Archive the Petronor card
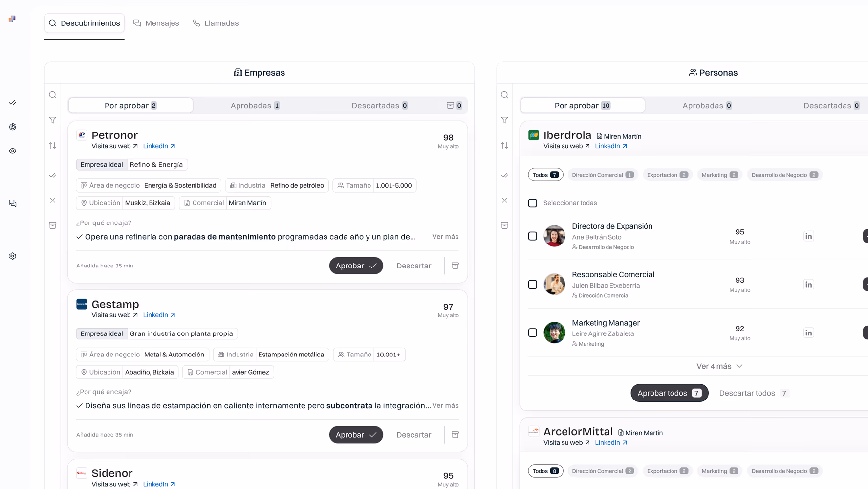868x489 pixels. pyautogui.click(x=455, y=266)
